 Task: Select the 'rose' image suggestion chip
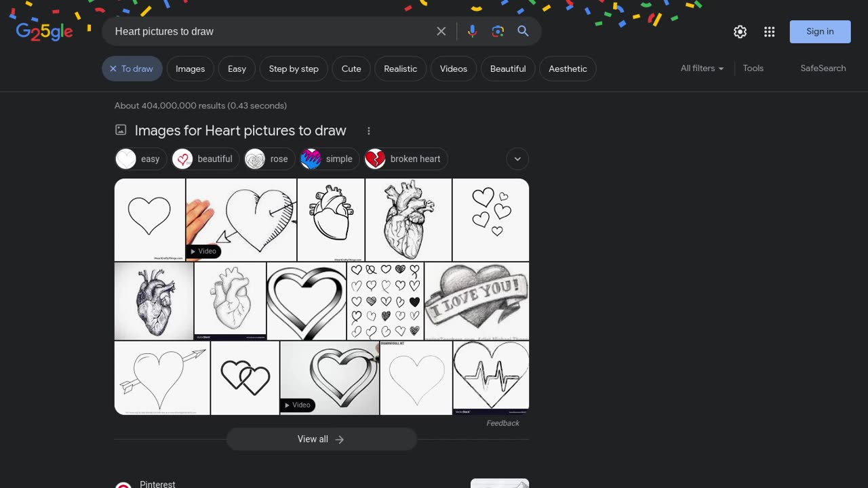(270, 159)
